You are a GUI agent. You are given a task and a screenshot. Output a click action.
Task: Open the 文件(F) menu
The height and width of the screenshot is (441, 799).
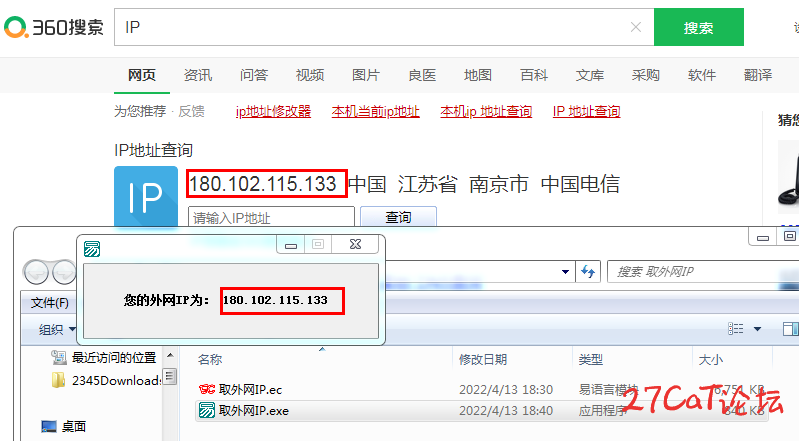pos(50,303)
